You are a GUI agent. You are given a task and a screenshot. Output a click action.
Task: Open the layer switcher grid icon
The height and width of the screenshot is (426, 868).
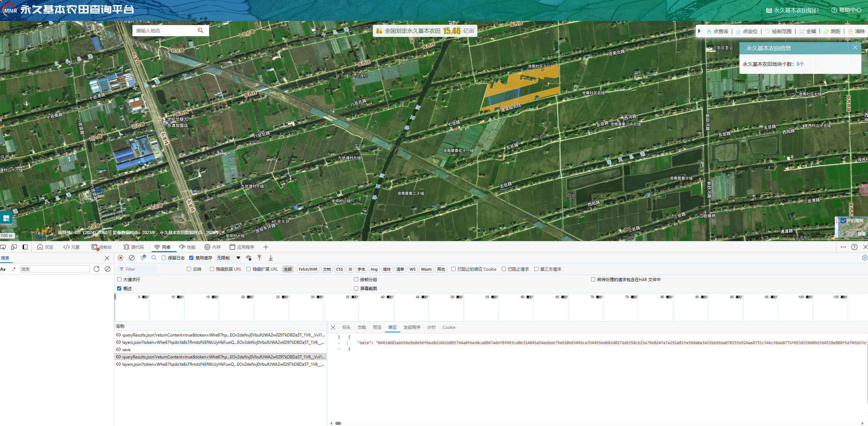6,218
